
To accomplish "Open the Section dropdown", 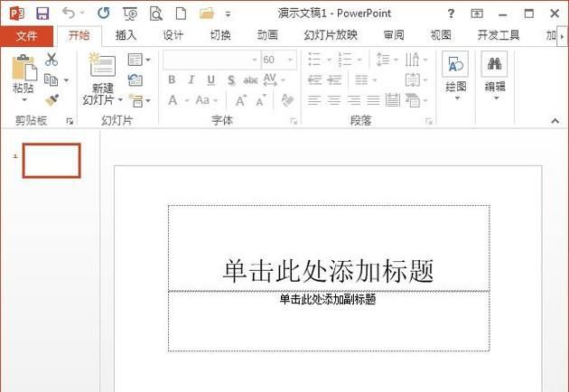I will [139, 101].
